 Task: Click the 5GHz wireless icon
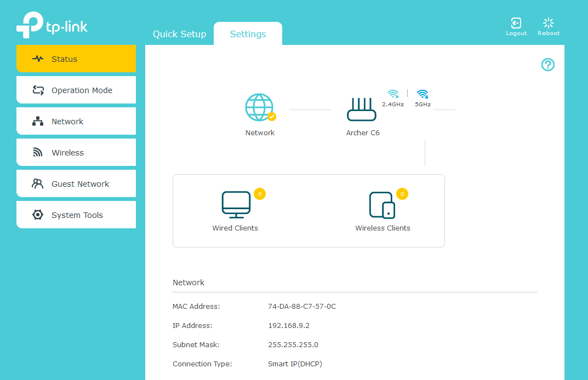coord(423,94)
